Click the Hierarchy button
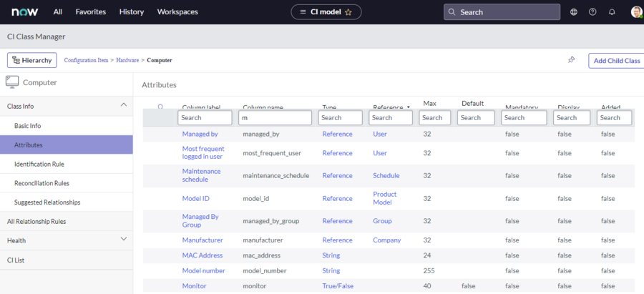 tap(32, 60)
